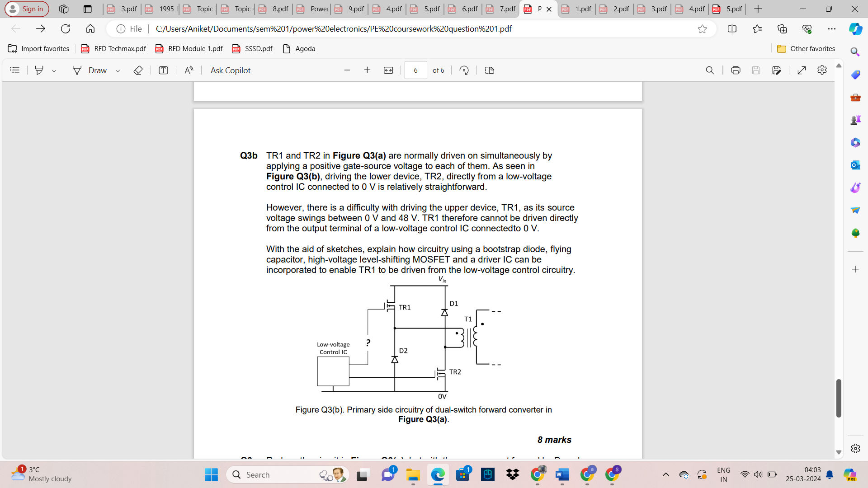Screen dimensions: 868x488
Task: Start Read aloud for the PDF
Action: pos(189,70)
